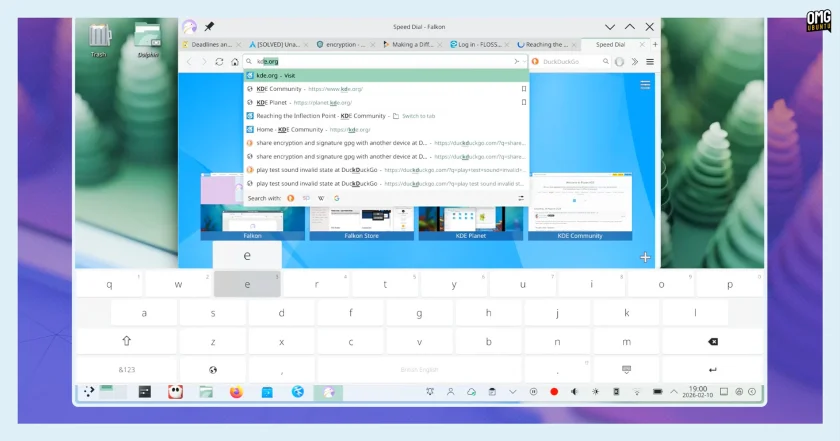This screenshot has height=441, width=840.
Task: Go back with the toolbar back arrow
Action: coord(189,62)
